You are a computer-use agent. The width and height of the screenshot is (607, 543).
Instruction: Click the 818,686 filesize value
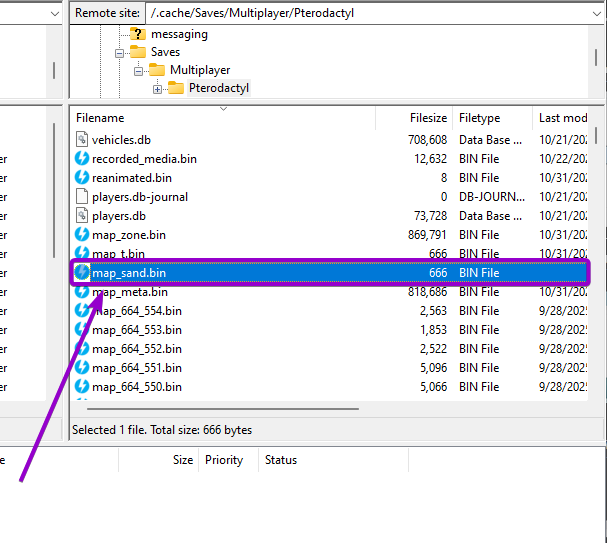click(x=427, y=291)
